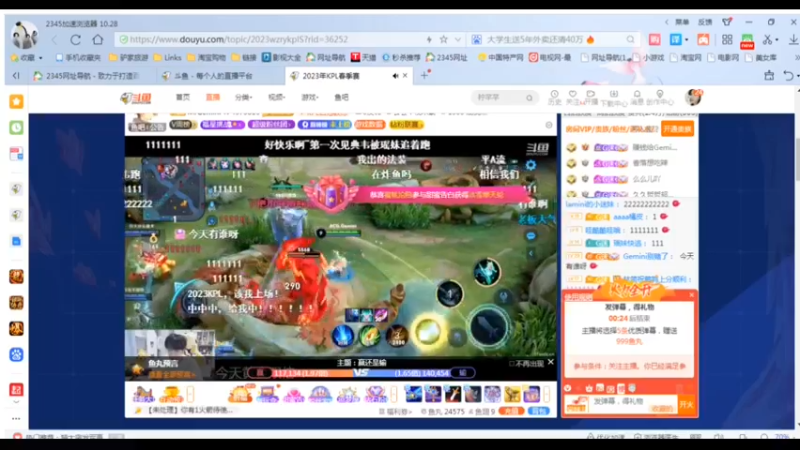800x450 pixels.
Task: Open the 菜单 menu in title bar
Action: click(682, 22)
